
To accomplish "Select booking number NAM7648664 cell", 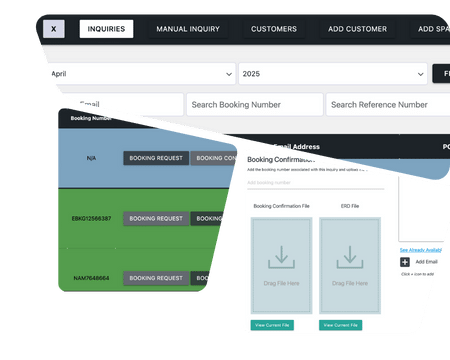I will click(91, 278).
